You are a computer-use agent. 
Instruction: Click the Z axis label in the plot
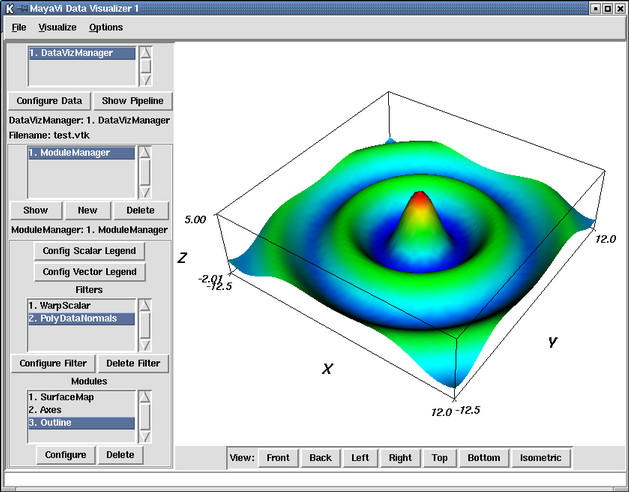click(182, 258)
